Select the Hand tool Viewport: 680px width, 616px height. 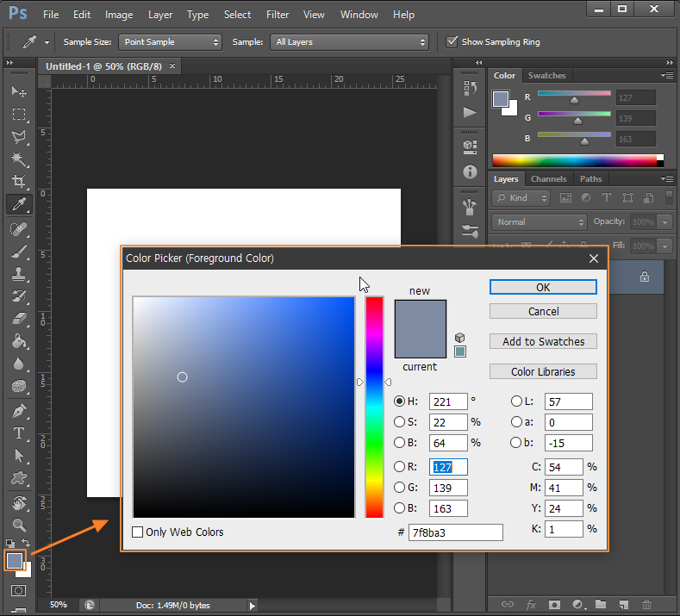click(x=19, y=503)
